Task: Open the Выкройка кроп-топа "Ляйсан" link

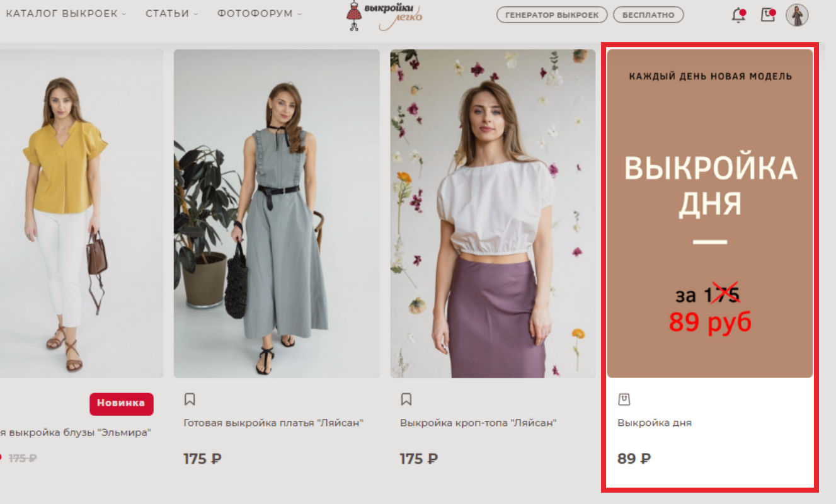Action: point(478,423)
